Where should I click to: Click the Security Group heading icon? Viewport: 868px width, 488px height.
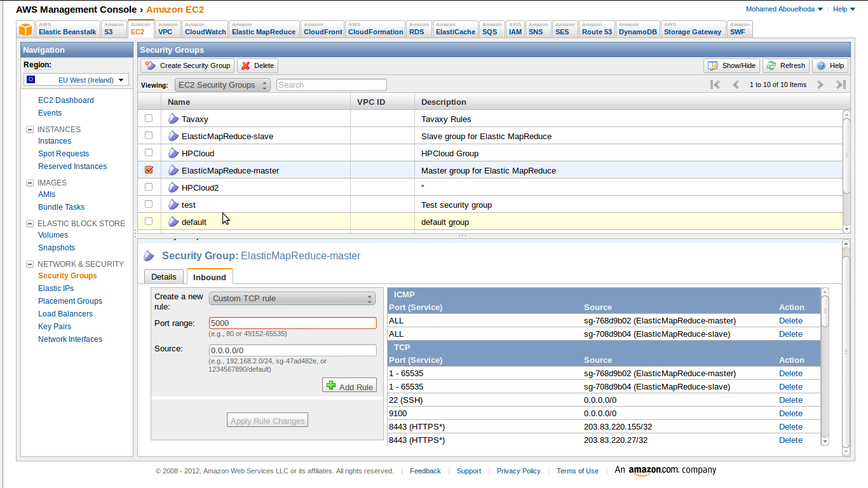coord(149,255)
